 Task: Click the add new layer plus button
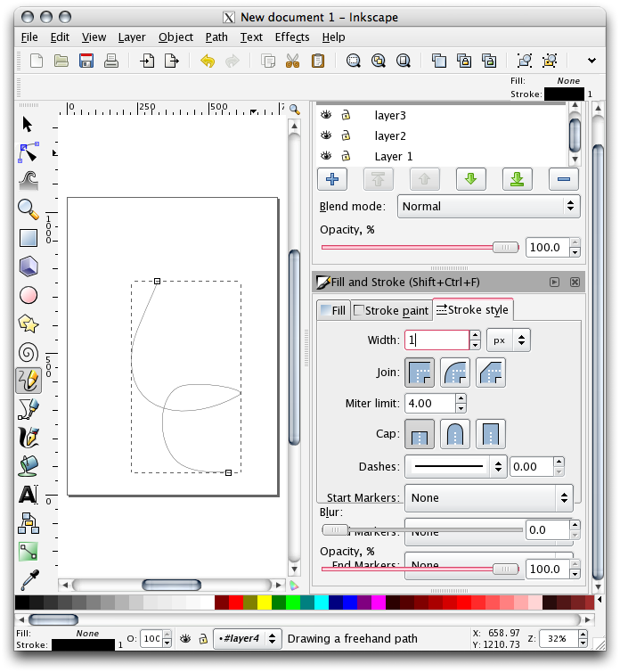(x=332, y=179)
